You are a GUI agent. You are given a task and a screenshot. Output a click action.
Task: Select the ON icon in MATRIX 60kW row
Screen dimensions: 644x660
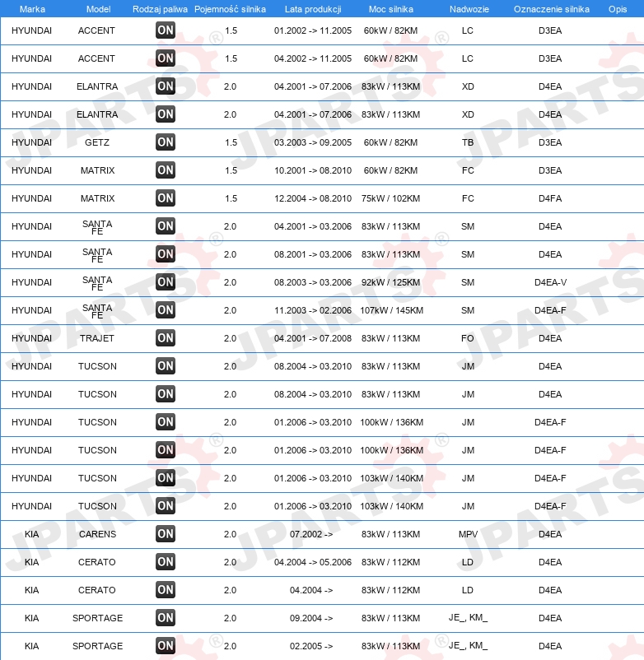pos(165,170)
